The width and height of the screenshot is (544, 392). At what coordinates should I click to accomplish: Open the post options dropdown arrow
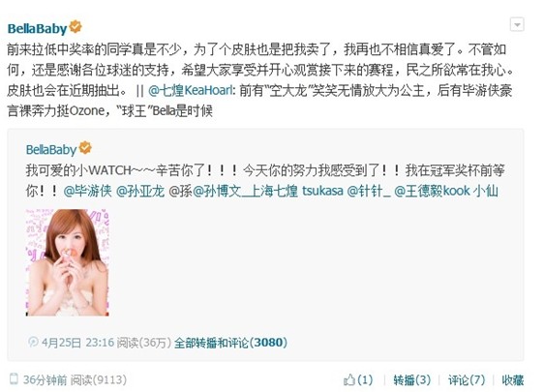coord(517,24)
